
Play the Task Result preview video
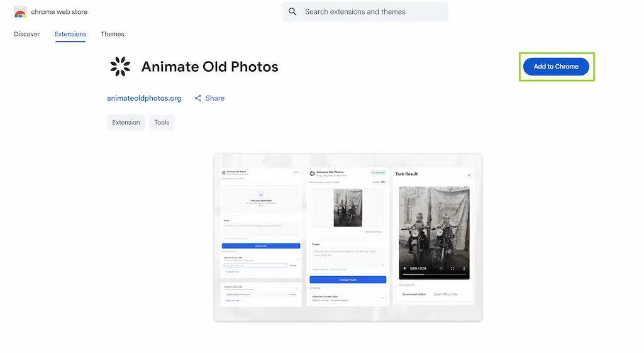404,268
